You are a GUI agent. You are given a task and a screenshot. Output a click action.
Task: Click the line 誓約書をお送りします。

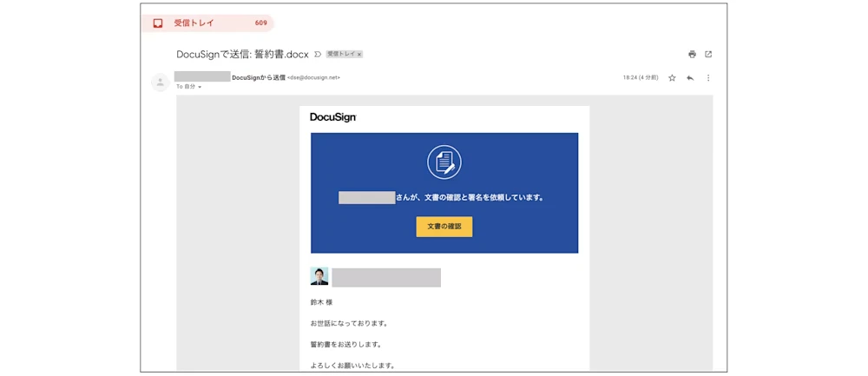pyautogui.click(x=346, y=345)
